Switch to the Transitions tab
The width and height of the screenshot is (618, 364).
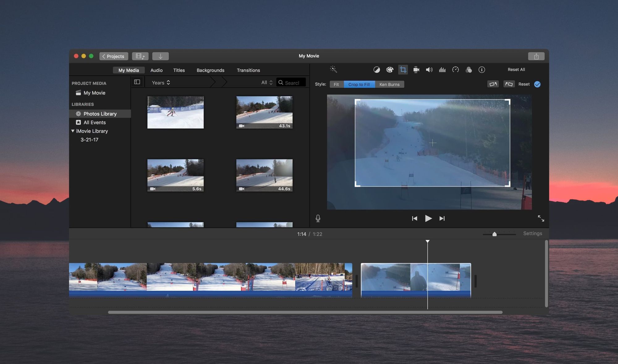(x=248, y=70)
